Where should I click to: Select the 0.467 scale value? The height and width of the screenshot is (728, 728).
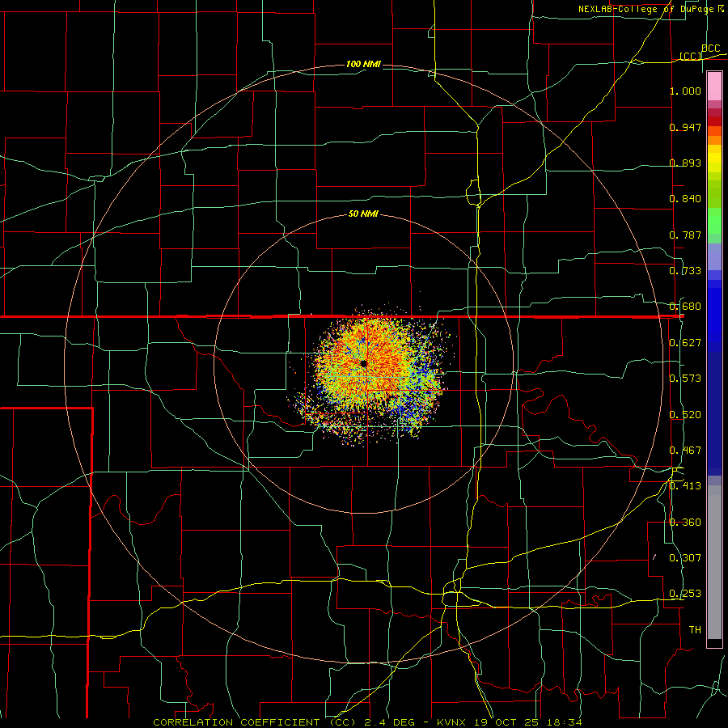pos(685,451)
